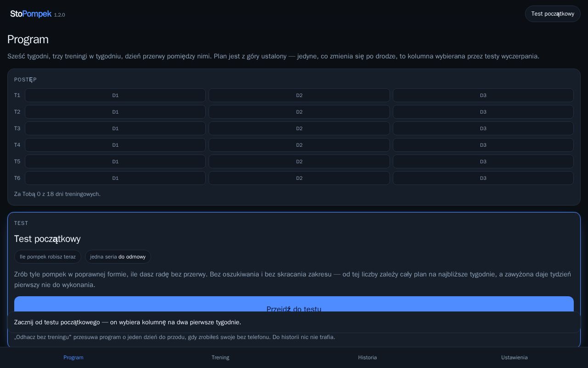Screen dimensions: 588x368
Task: Select week T3 day D3 cell
Action: pos(483,128)
